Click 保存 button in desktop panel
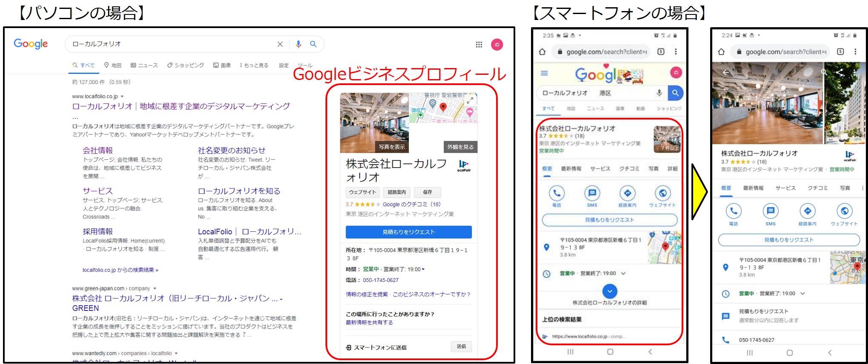 tap(428, 192)
